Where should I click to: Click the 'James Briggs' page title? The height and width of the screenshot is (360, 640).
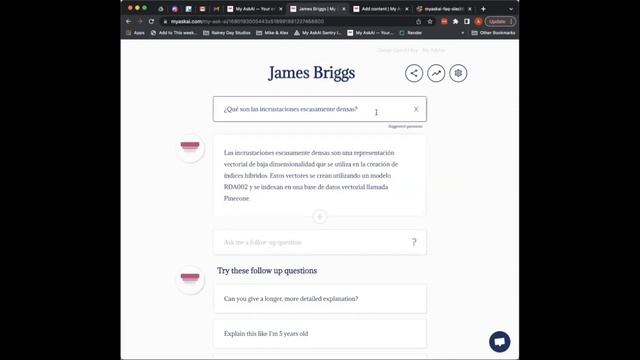click(x=311, y=73)
